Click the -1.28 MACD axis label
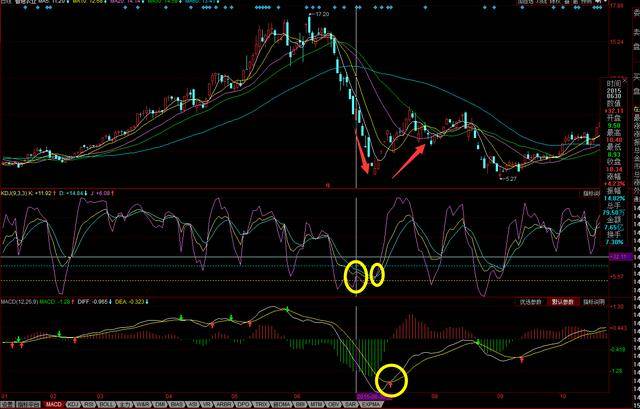 616,371
